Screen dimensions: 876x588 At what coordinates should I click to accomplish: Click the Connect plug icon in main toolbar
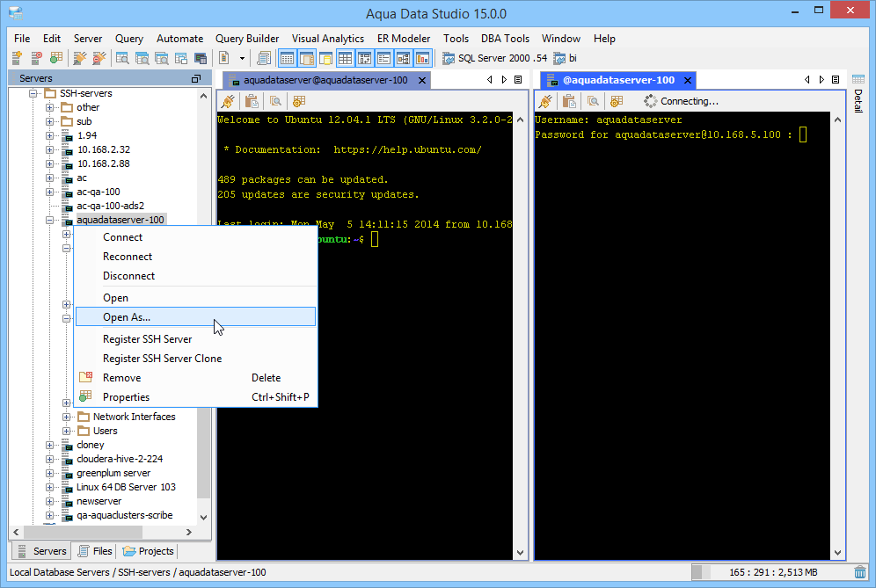(x=80, y=58)
